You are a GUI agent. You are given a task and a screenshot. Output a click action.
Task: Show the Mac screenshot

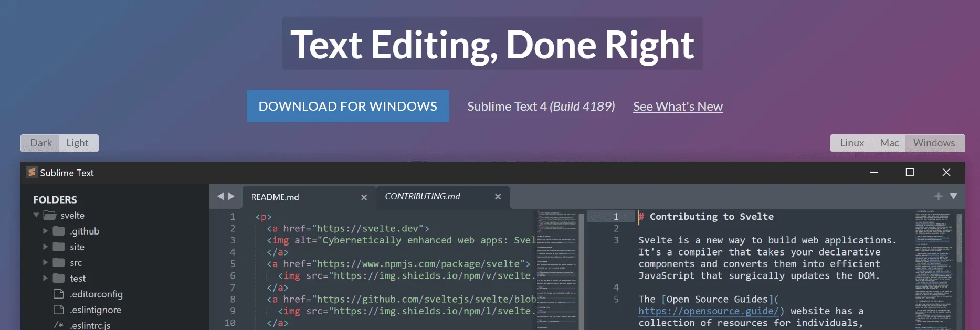tap(889, 143)
